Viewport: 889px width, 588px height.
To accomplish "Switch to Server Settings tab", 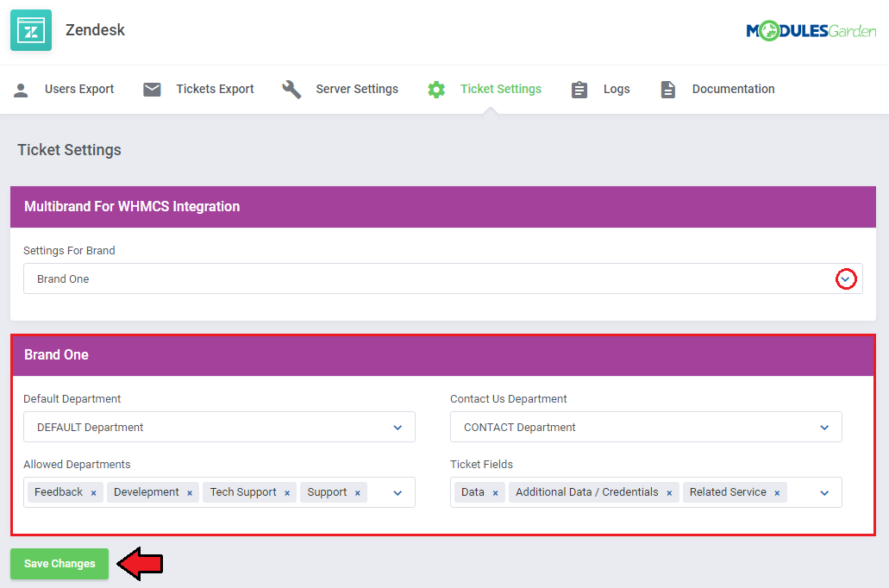I will coord(341,89).
